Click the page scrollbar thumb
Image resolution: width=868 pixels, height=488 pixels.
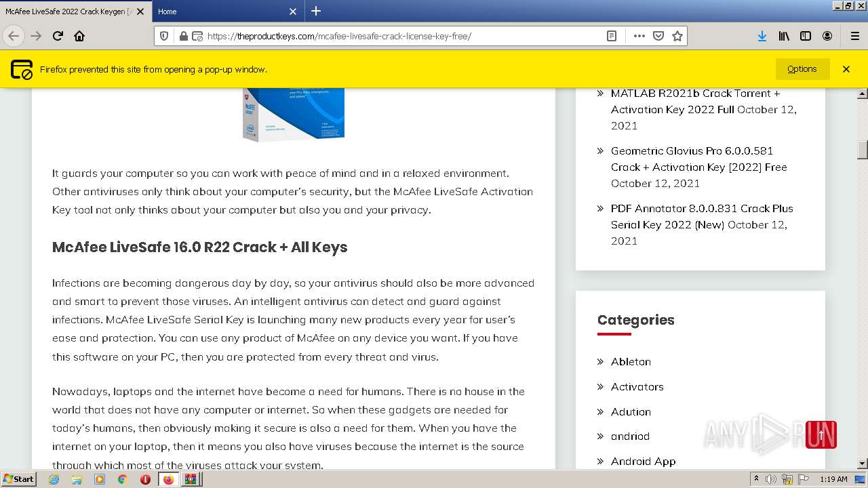pos(862,150)
